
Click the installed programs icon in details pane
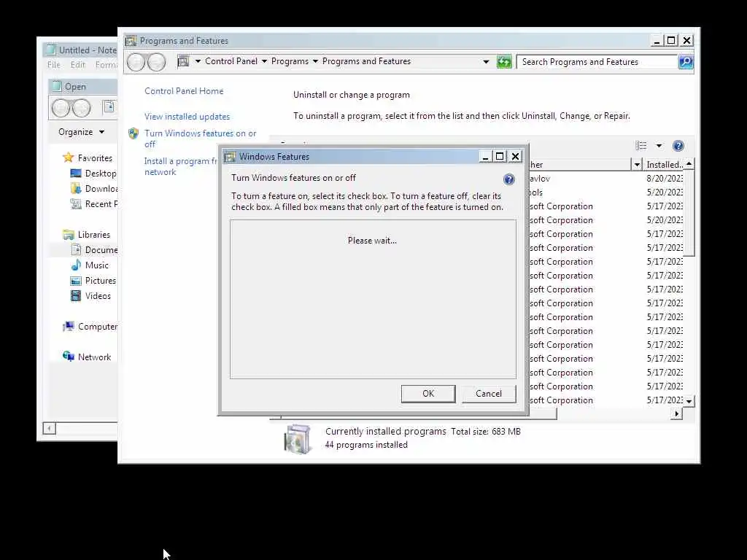click(x=298, y=438)
